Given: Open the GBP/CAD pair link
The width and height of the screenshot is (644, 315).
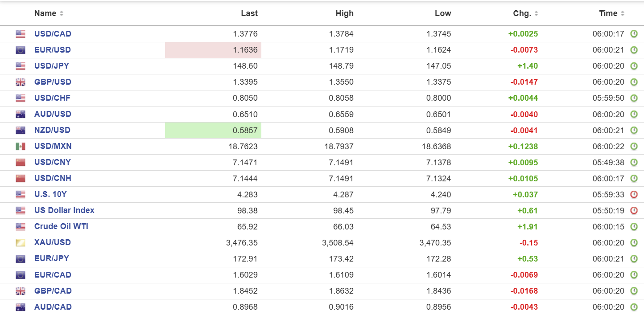Looking at the screenshot, I should click(x=53, y=291).
